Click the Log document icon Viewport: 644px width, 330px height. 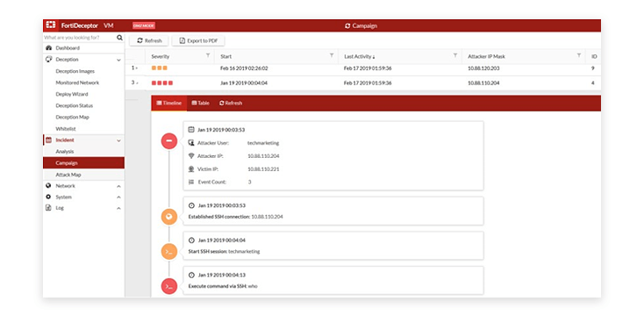48,208
